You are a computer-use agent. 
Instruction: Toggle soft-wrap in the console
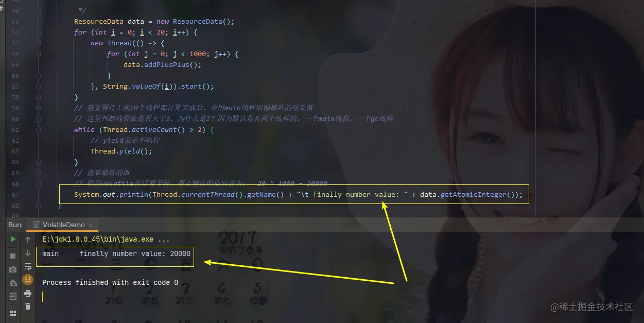(x=28, y=266)
